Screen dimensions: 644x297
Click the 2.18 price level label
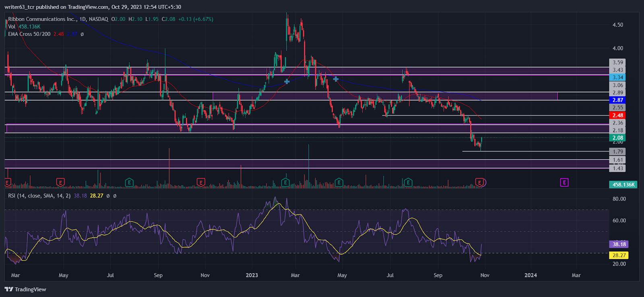(618, 130)
